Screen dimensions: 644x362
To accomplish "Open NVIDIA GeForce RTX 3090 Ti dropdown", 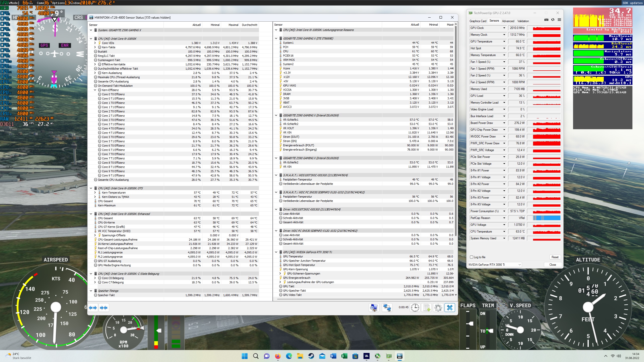I will coord(519,265).
